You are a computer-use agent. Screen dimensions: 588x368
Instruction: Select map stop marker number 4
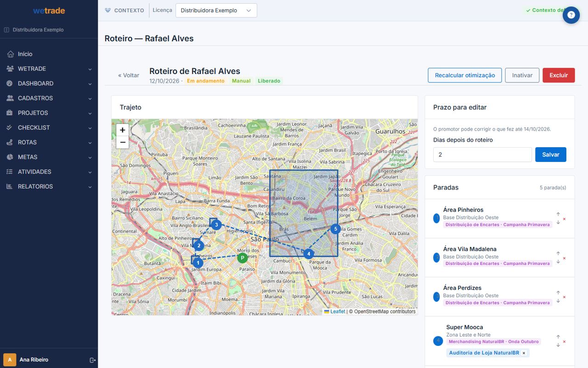click(308, 253)
